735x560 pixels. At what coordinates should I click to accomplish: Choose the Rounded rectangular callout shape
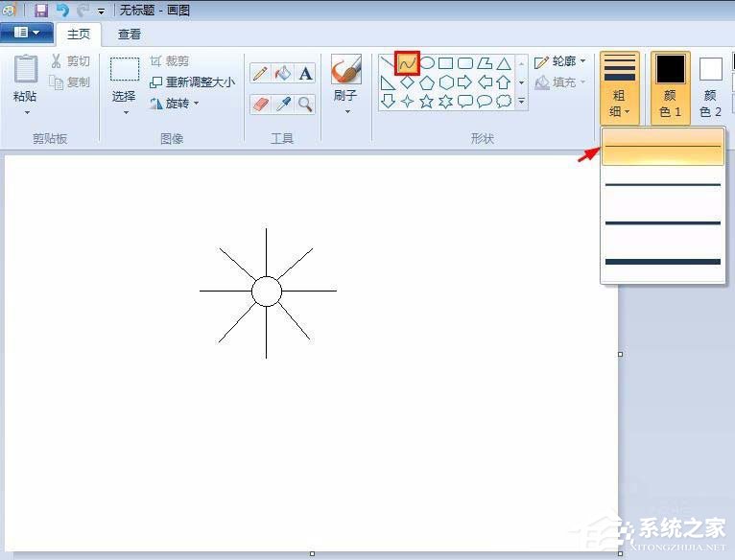point(464,101)
